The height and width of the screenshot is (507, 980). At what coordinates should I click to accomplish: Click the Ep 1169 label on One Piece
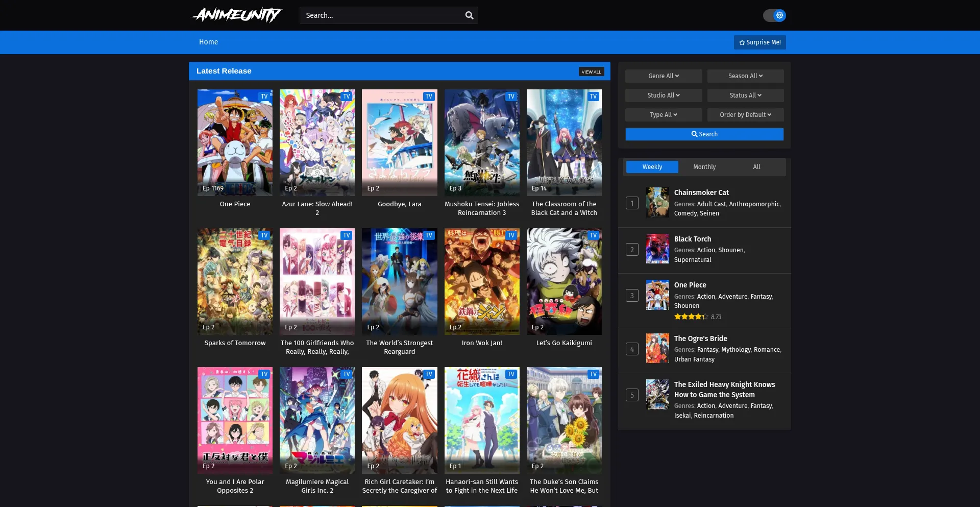pyautogui.click(x=213, y=188)
